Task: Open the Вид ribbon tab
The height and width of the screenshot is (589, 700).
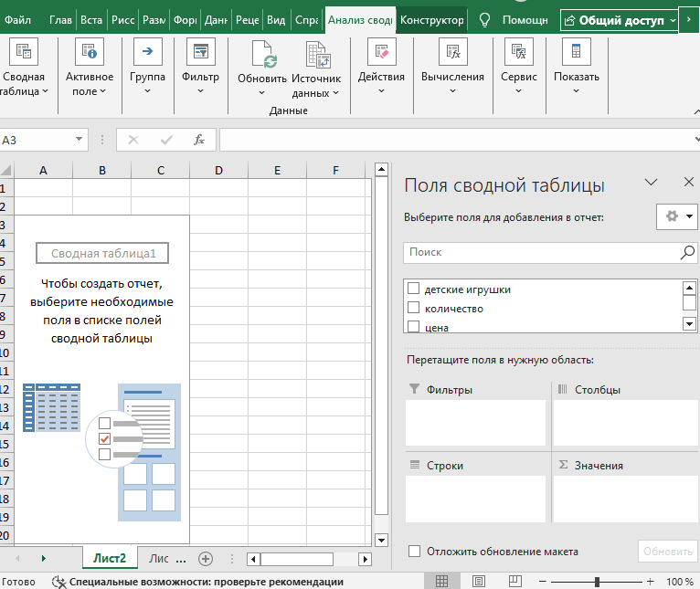Action: [x=276, y=20]
